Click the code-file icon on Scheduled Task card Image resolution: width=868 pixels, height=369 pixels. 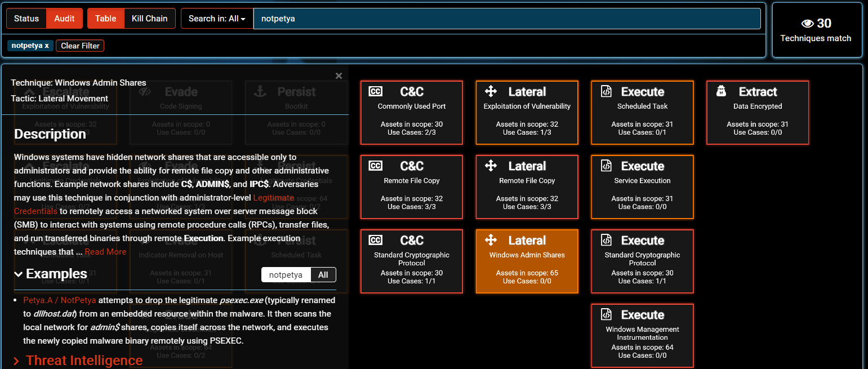pos(606,92)
